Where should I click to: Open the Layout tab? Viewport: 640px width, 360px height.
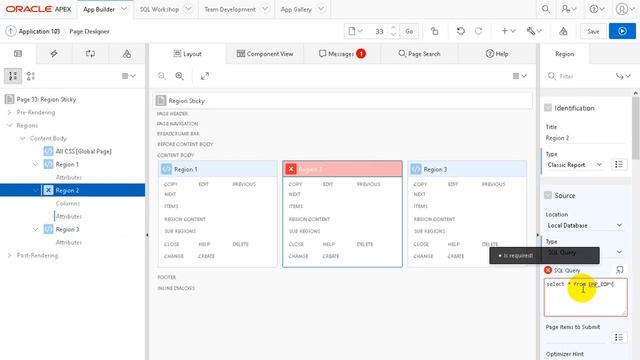pyautogui.click(x=187, y=53)
